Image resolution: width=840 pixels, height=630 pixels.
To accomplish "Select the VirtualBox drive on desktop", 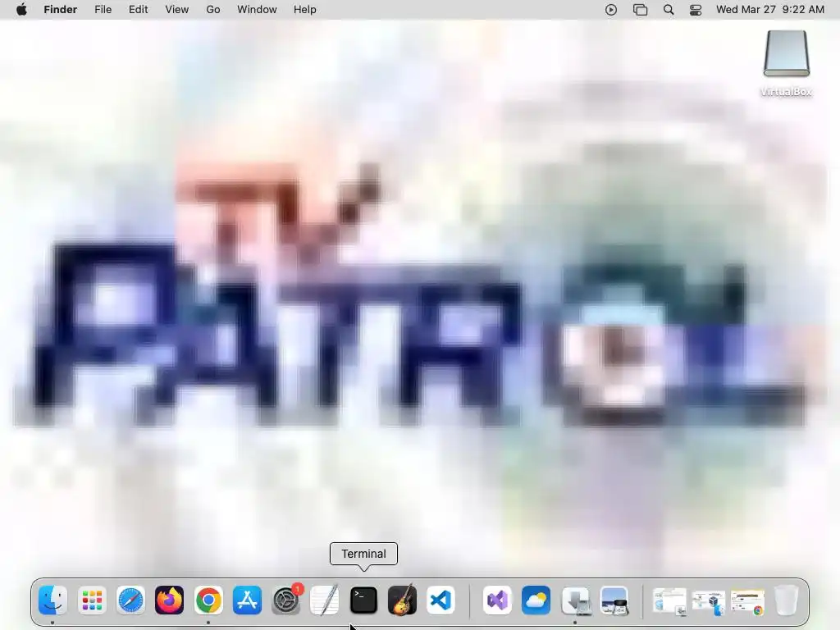I will point(787,63).
